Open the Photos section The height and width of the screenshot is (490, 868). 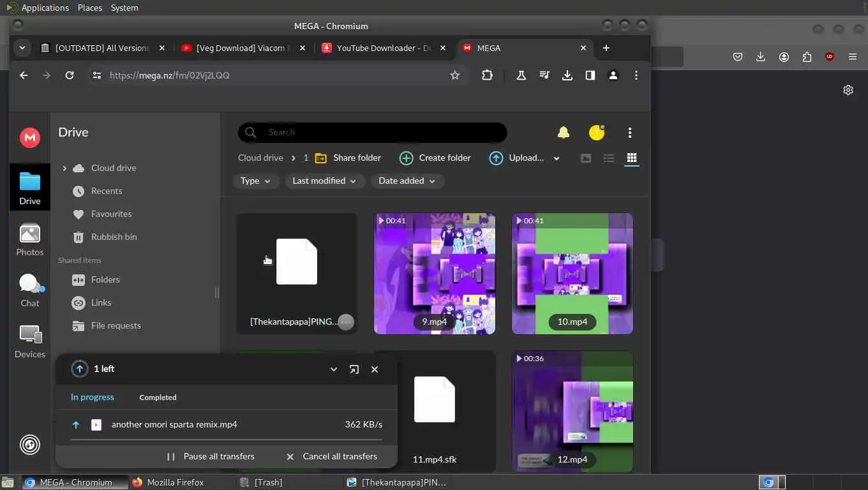pos(30,240)
